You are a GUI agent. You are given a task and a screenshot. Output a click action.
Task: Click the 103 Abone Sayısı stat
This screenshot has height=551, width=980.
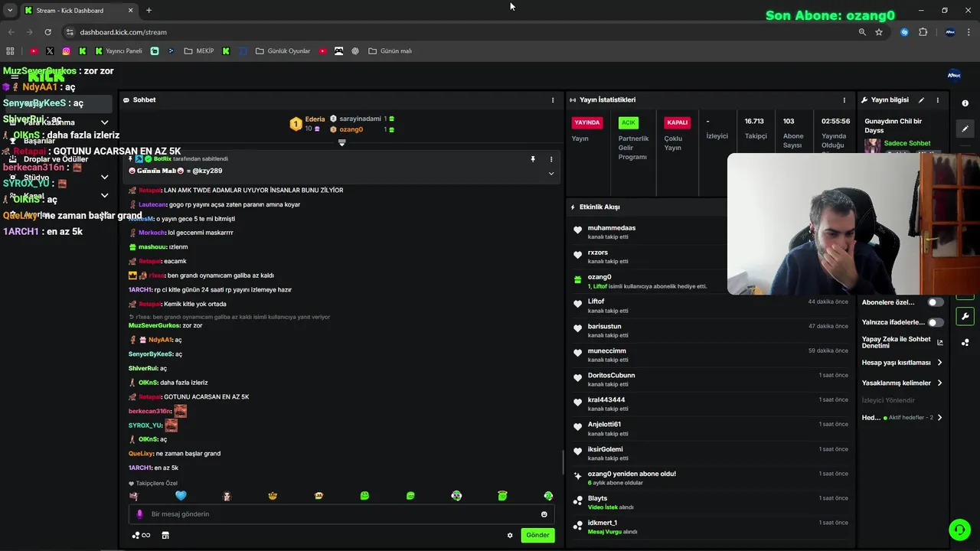pyautogui.click(x=793, y=133)
